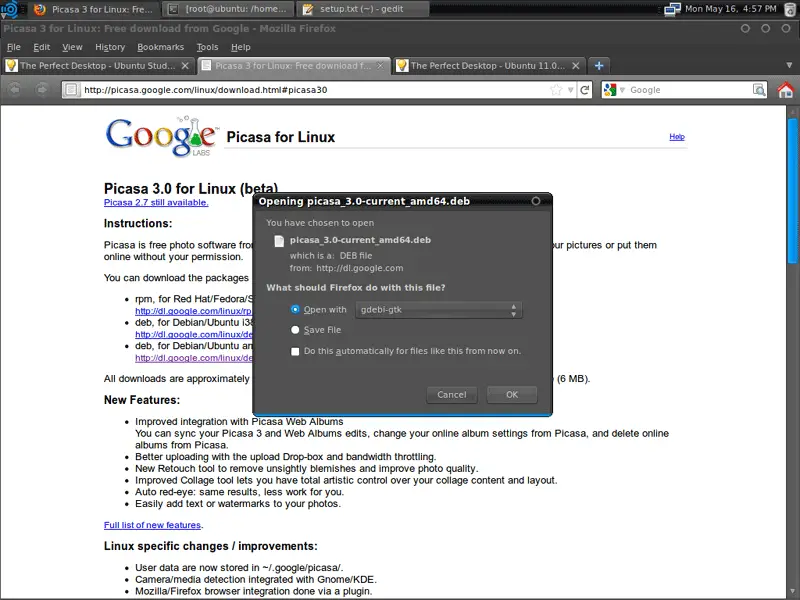800x600 pixels.
Task: Open the gdebi-gtk application dropdown
Action: 439,310
